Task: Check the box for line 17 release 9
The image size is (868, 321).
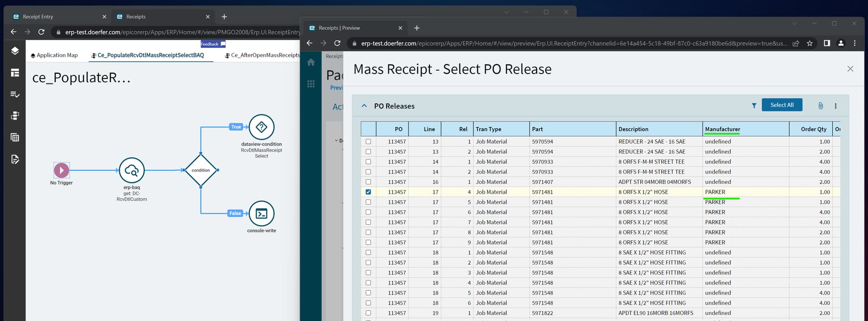Action: [368, 242]
